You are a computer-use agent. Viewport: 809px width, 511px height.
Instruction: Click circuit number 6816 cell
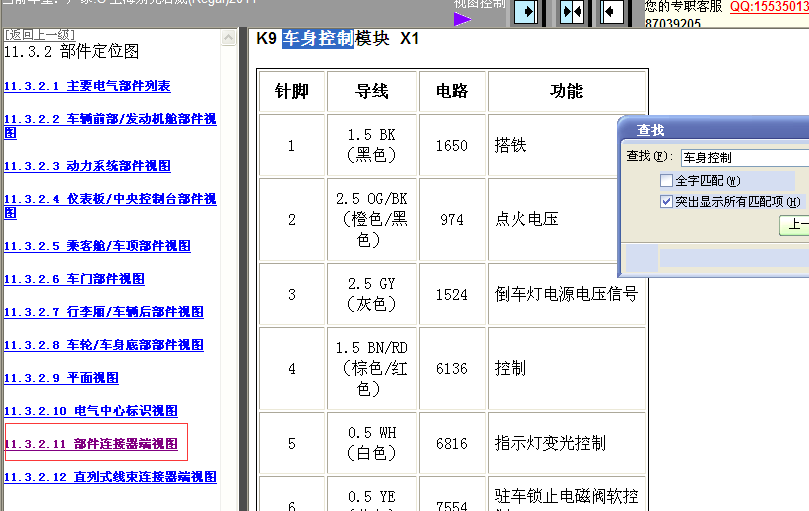pyautogui.click(x=452, y=443)
